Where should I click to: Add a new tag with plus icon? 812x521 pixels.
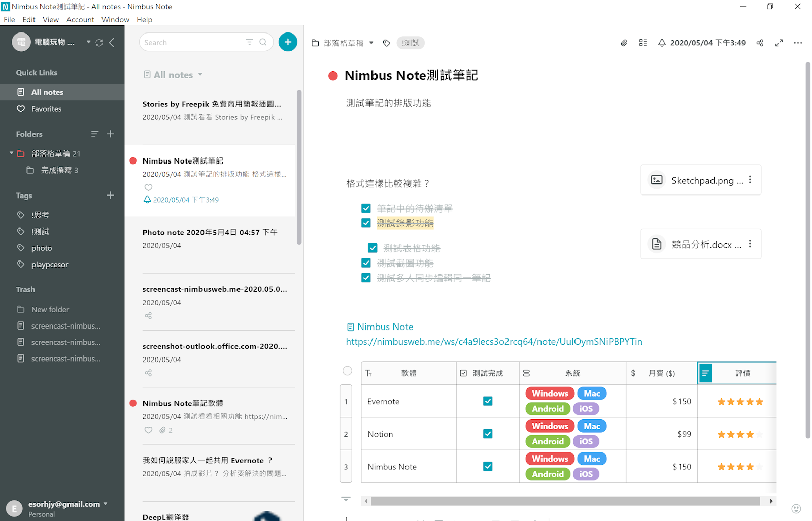point(111,195)
